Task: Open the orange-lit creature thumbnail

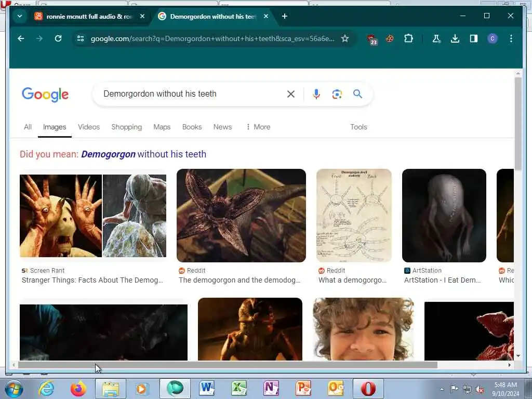Action: [250, 329]
